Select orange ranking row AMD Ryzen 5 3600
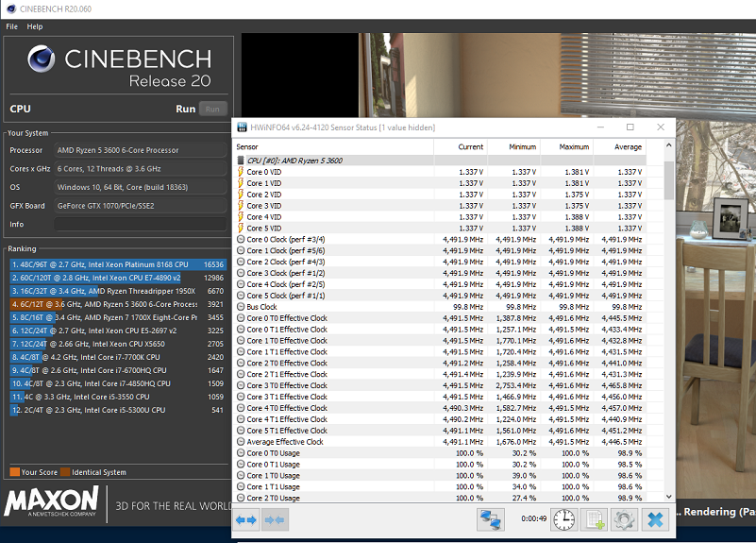 point(118,304)
